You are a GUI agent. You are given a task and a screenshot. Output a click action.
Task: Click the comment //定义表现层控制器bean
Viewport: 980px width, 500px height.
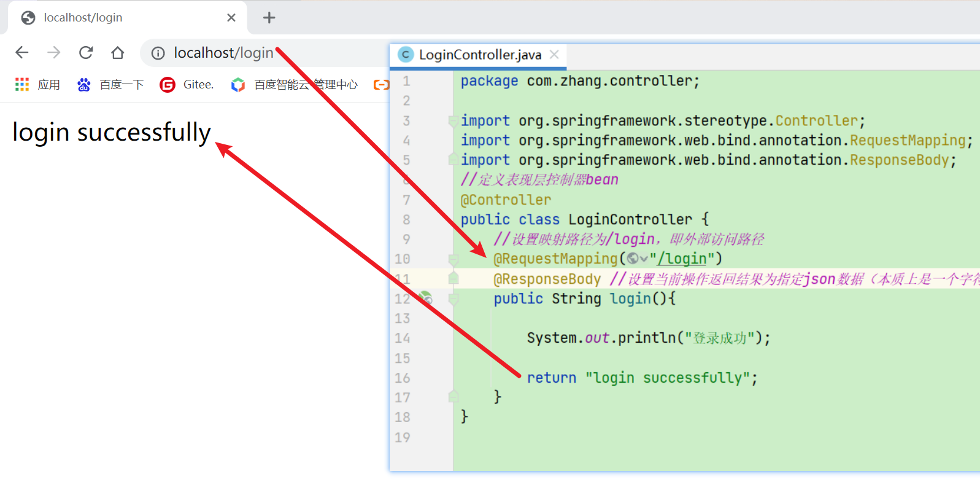tap(539, 179)
